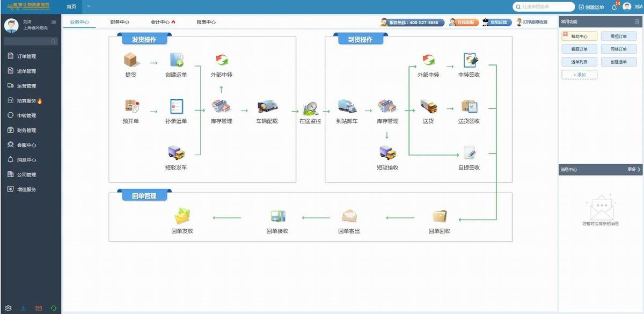
Task: Toggle the 常用功能 panel list icon
Action: 636,21
